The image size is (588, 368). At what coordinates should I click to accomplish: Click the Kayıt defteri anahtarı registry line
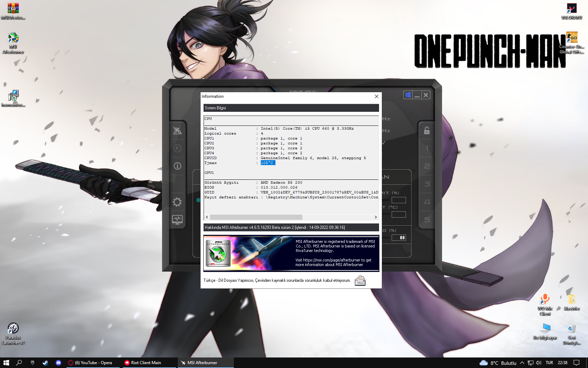pos(291,197)
